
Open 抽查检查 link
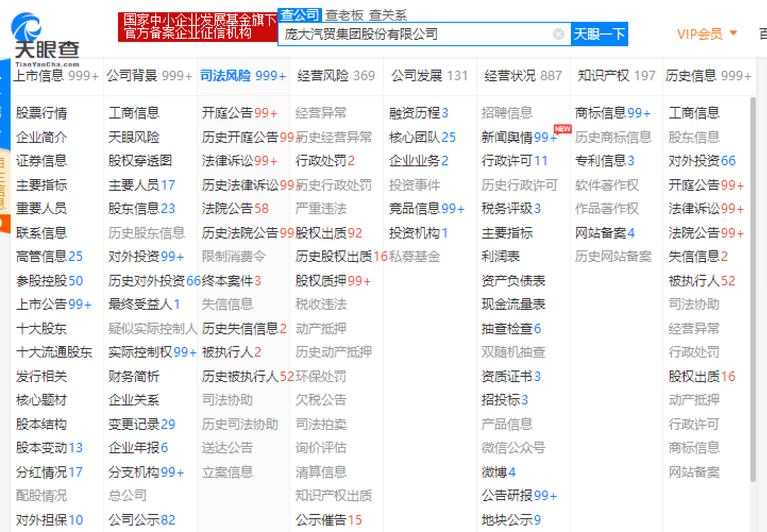pyautogui.click(x=511, y=328)
